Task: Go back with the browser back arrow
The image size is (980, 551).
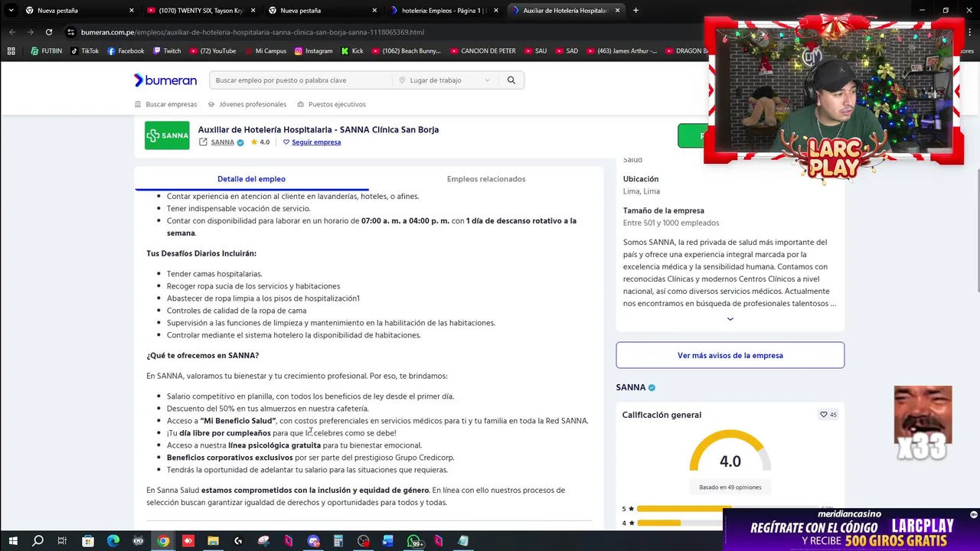Action: point(12,32)
